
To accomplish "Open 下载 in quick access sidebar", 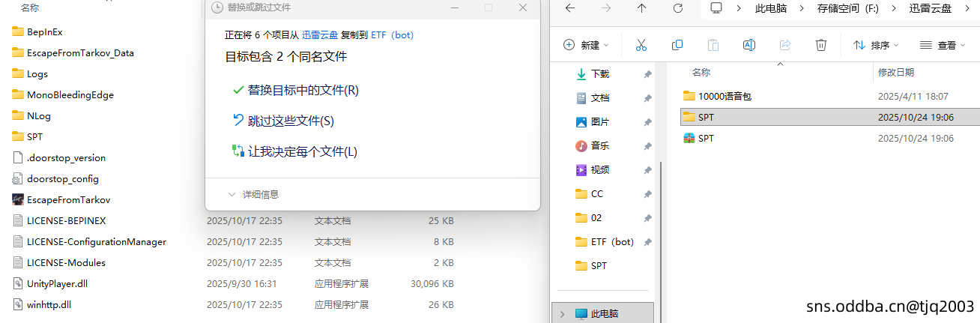I will (599, 74).
